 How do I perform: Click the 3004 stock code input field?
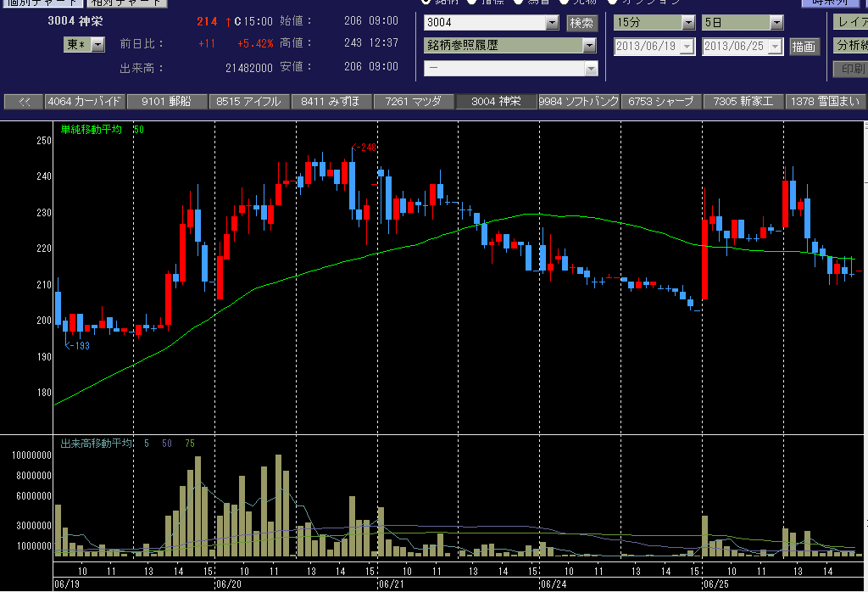point(485,23)
